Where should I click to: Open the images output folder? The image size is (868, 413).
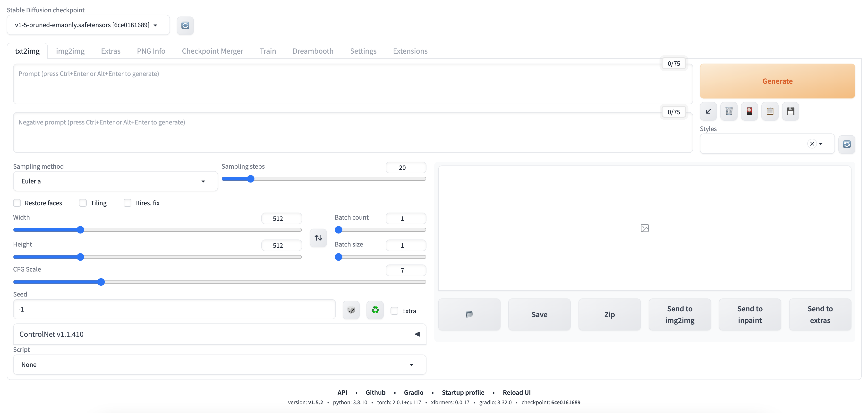469,314
